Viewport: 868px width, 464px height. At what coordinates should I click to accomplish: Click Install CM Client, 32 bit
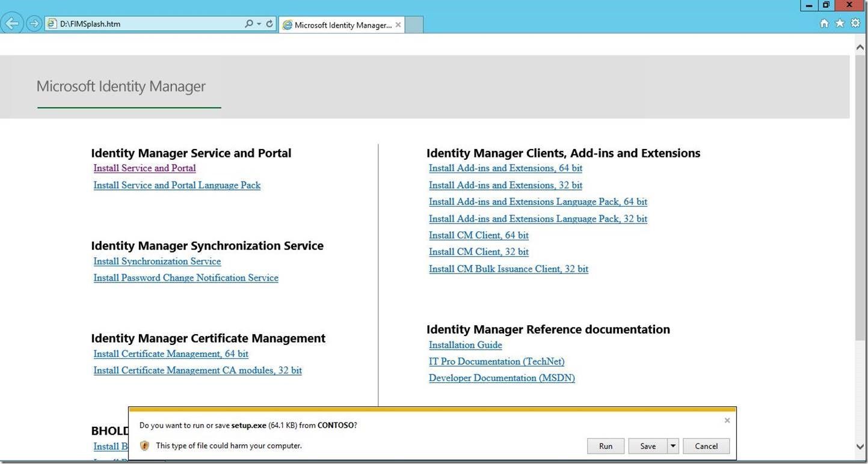click(x=479, y=252)
